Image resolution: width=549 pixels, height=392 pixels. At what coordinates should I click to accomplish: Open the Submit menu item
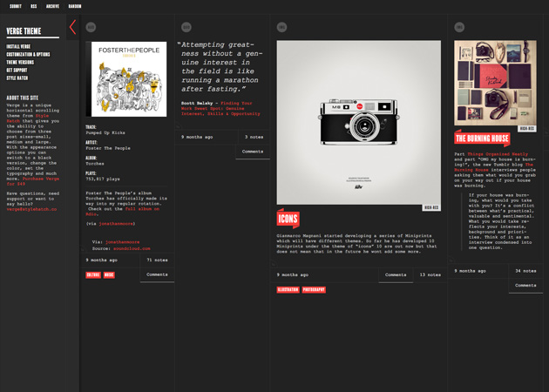tap(16, 6)
